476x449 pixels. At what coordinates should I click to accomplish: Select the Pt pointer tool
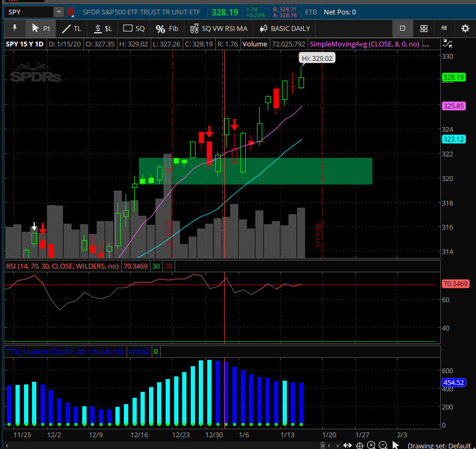[41, 28]
